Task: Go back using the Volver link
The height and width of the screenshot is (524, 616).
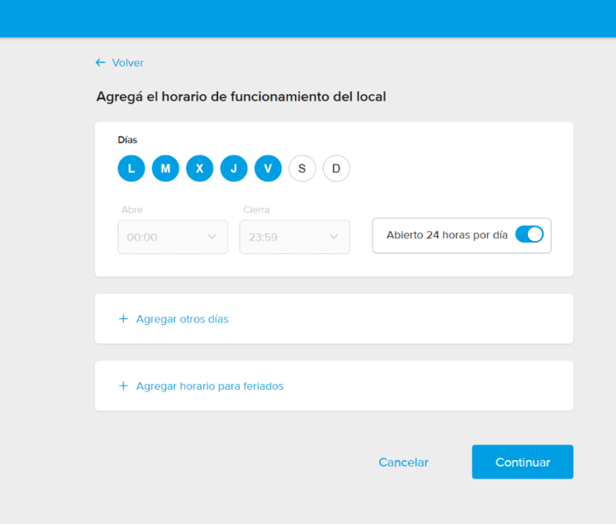Action: [x=128, y=63]
